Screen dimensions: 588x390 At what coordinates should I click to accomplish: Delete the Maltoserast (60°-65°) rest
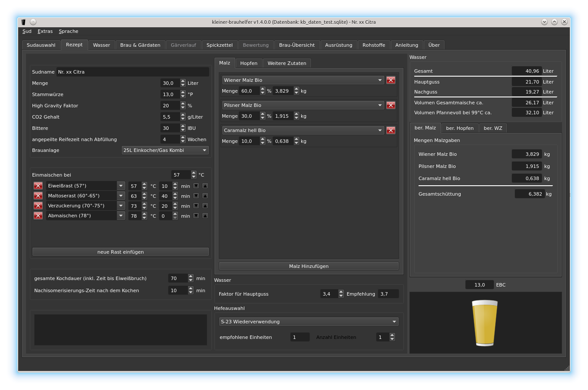pos(38,196)
